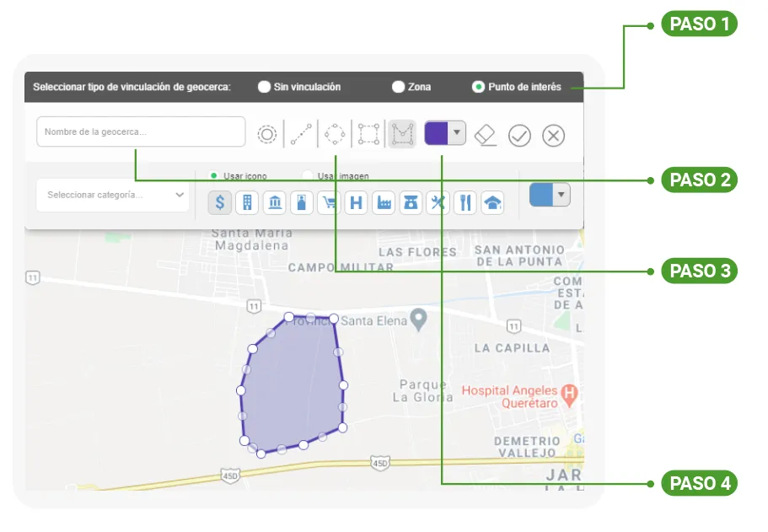Choose the fork and knife restaurant icon
The image size is (768, 532).
(465, 202)
